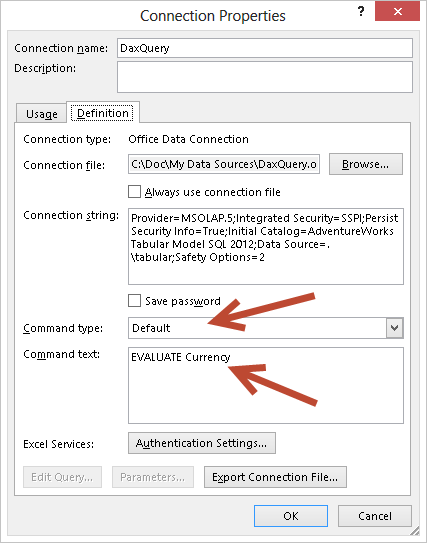Click the resize grip in the dialog corner

coord(415,531)
